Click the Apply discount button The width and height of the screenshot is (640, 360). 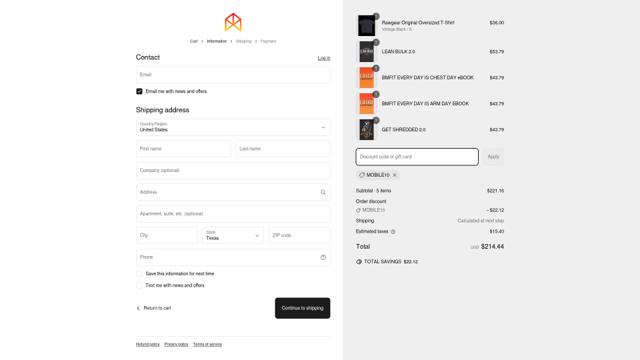click(x=493, y=157)
